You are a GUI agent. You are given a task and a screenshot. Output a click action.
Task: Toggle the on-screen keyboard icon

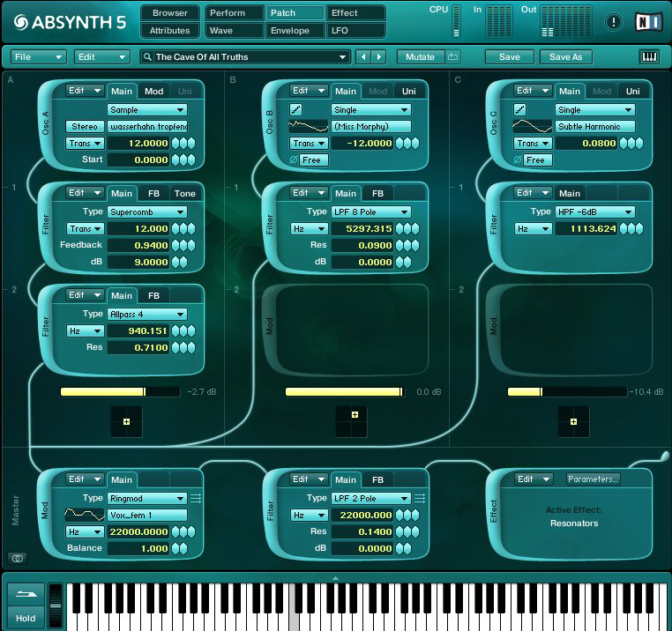pos(649,57)
